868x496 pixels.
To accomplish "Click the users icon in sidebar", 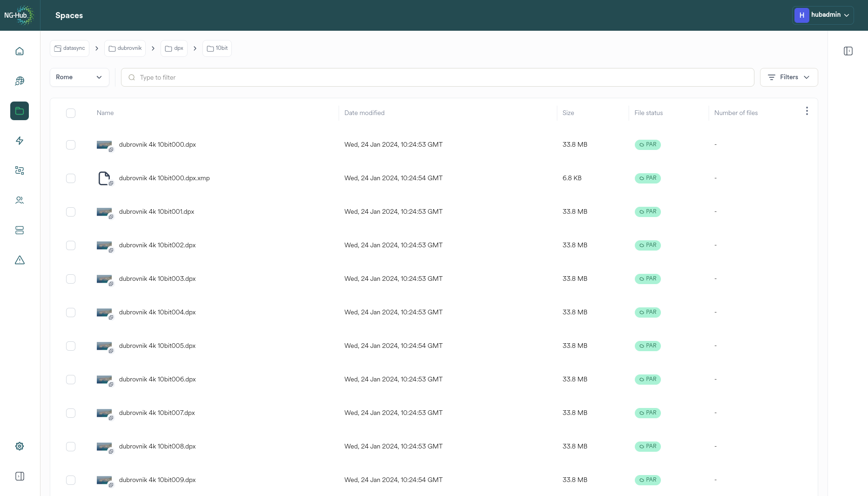I will [x=20, y=200].
